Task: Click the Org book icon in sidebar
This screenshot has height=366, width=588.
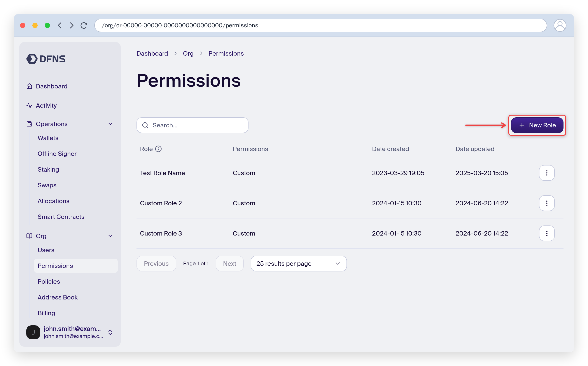Action: point(29,236)
